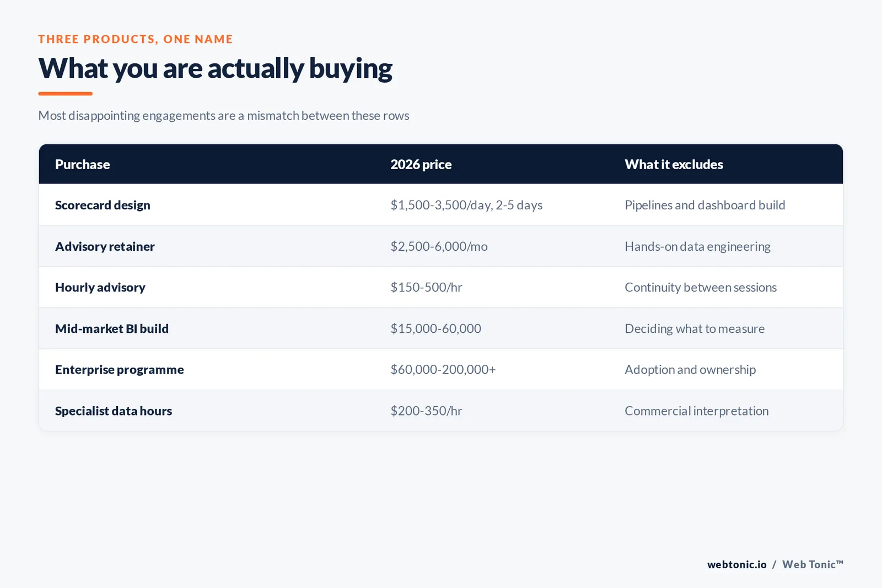Open the webtonic.io footer link
The height and width of the screenshot is (588, 882).
point(737,564)
